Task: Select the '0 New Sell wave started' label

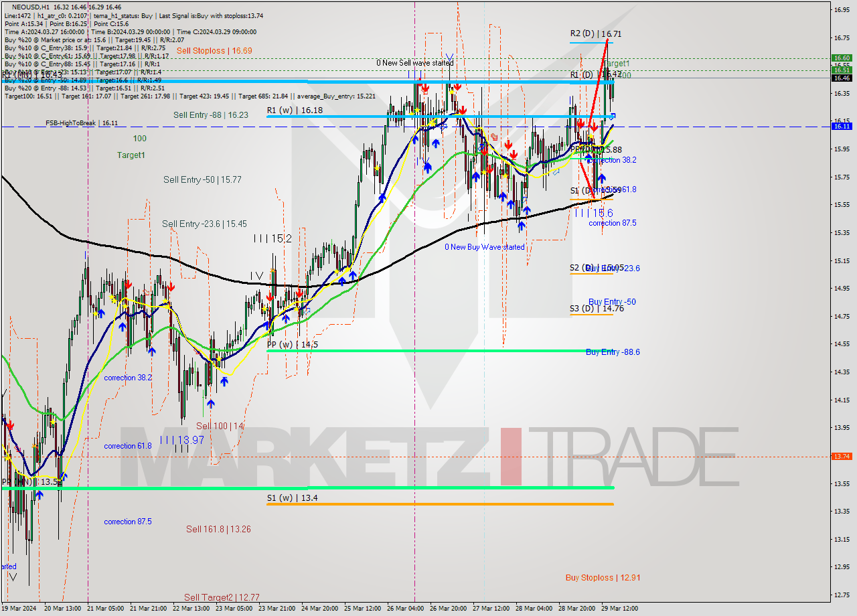Action: point(414,63)
